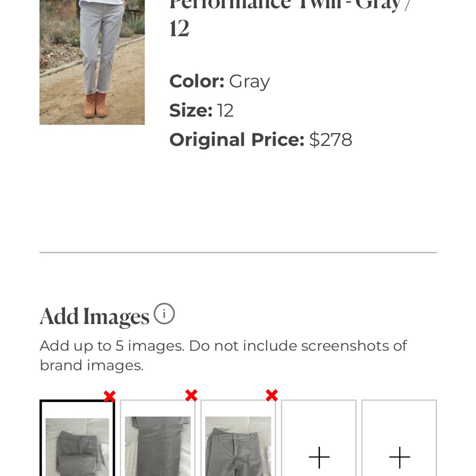This screenshot has width=476, height=476.
Task: Click the last plus icon to upload photo
Action: point(399,457)
